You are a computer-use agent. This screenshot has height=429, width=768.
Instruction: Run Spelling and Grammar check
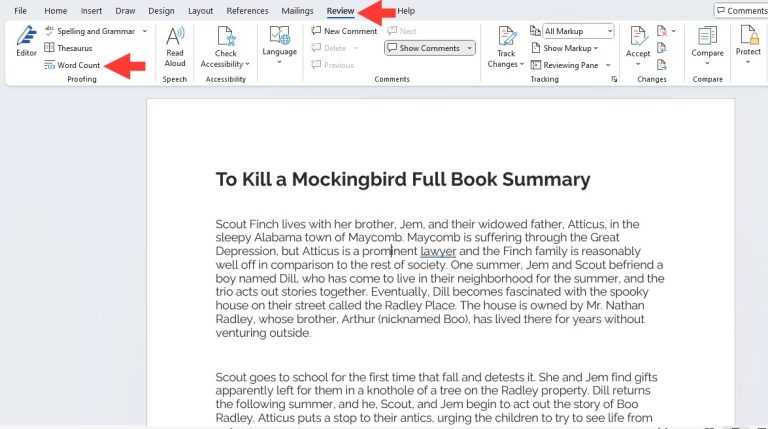(90, 31)
